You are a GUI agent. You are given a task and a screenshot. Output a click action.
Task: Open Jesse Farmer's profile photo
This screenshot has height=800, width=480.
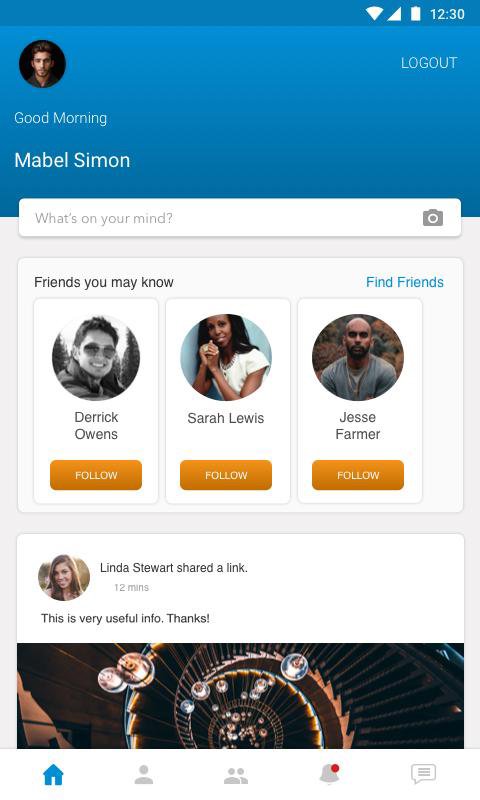(x=358, y=357)
